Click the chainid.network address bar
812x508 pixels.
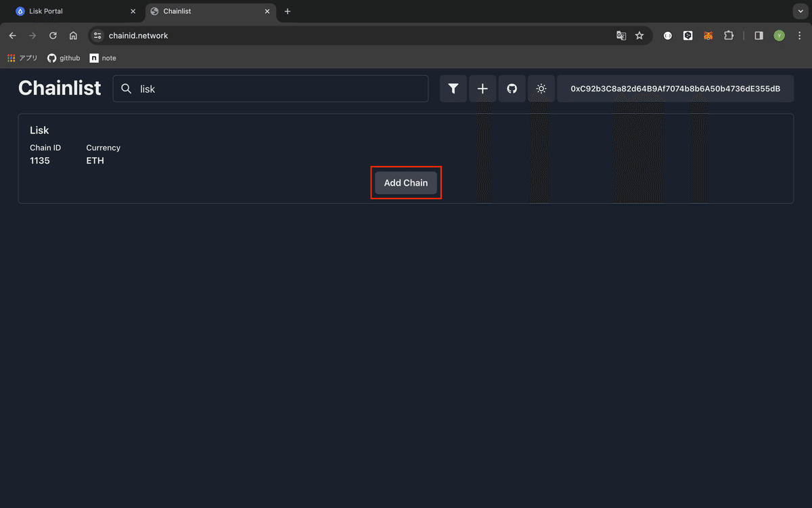click(x=370, y=36)
